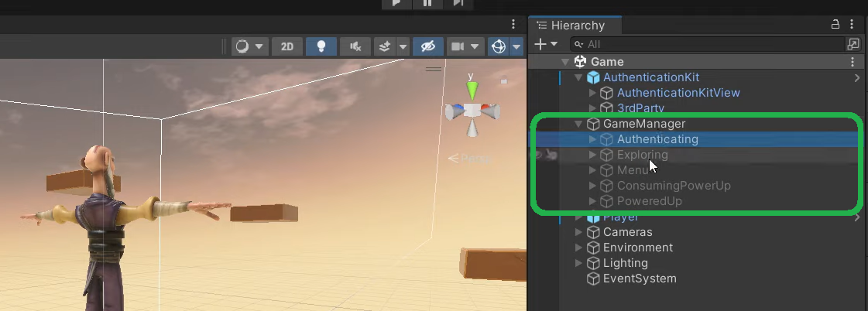Lock the scene gizmo rotation

pyautogui.click(x=504, y=80)
